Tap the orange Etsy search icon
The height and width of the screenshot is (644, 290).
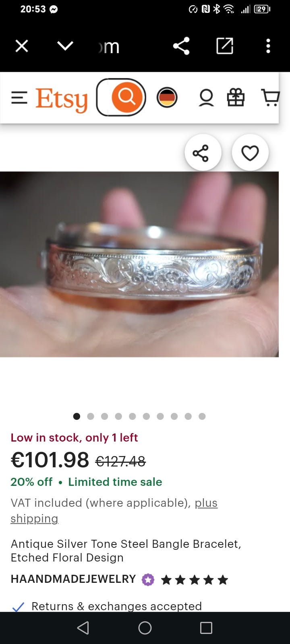[126, 97]
